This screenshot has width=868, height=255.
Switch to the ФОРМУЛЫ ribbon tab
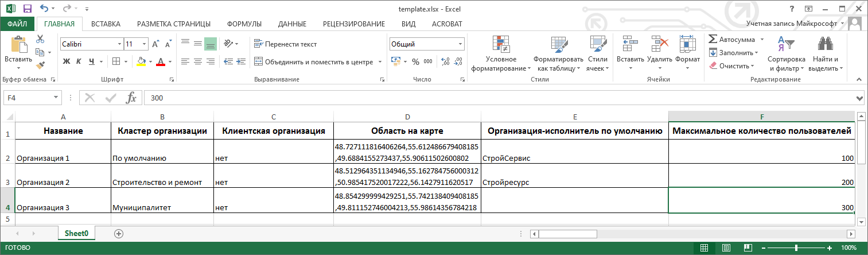244,24
